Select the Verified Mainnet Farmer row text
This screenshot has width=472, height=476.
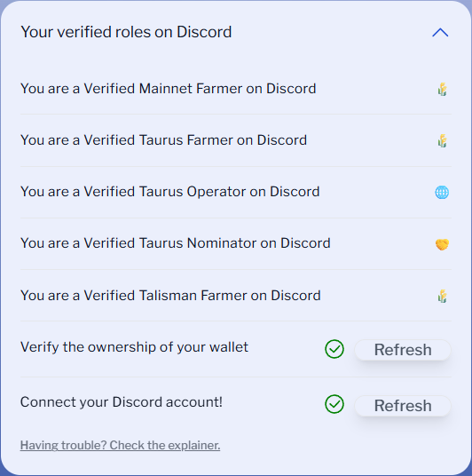(x=169, y=89)
